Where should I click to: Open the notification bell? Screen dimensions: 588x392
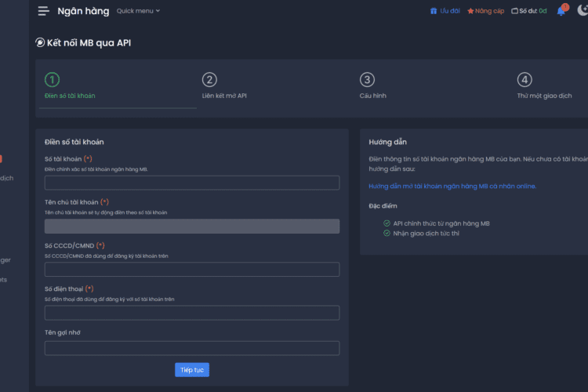(561, 11)
